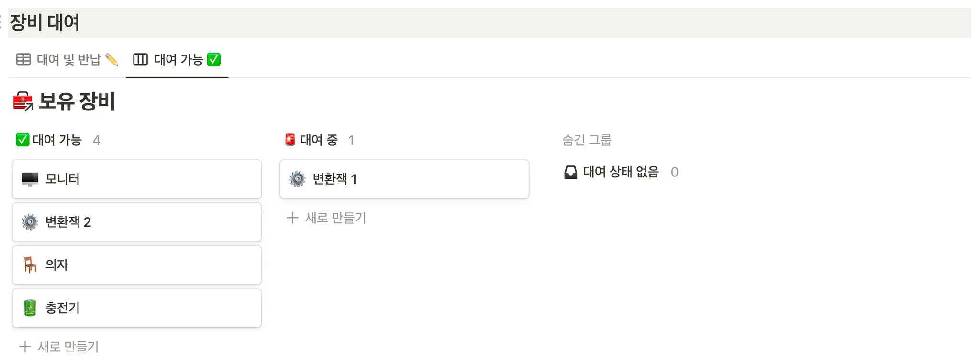This screenshot has height=363, width=980.
Task: Click the 숨긴 그룹 label
Action: (587, 140)
